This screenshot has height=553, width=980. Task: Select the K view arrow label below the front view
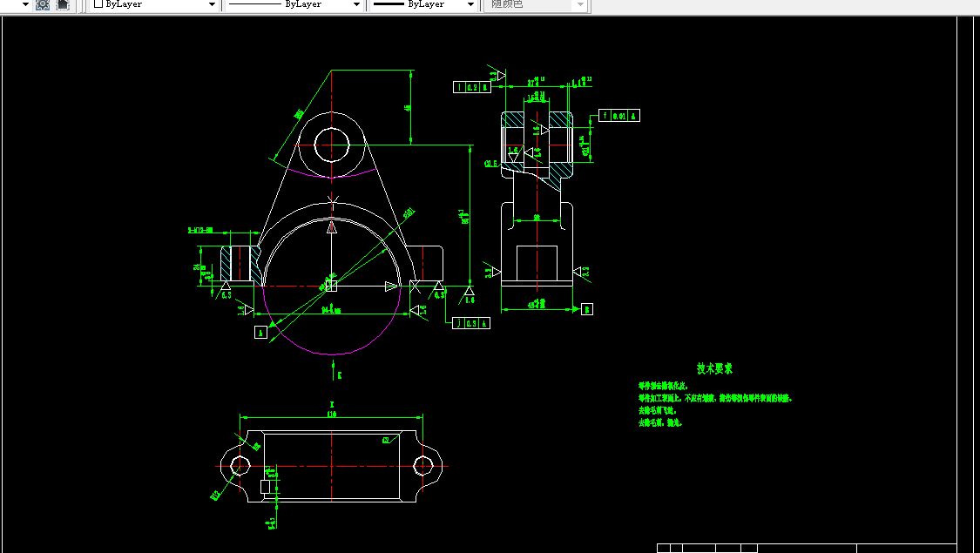click(340, 375)
